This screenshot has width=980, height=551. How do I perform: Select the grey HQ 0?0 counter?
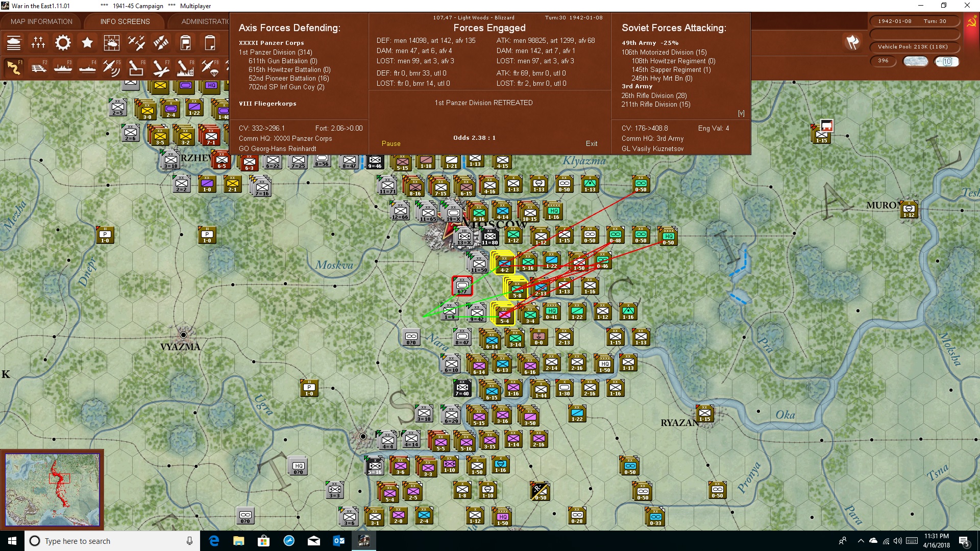(x=299, y=466)
